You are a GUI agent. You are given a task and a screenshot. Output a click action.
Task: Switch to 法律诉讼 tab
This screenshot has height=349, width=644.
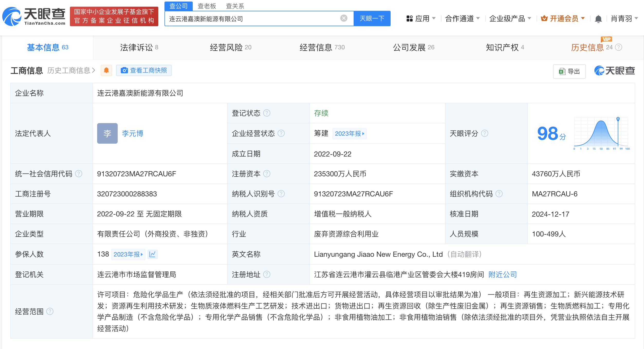[x=139, y=47]
